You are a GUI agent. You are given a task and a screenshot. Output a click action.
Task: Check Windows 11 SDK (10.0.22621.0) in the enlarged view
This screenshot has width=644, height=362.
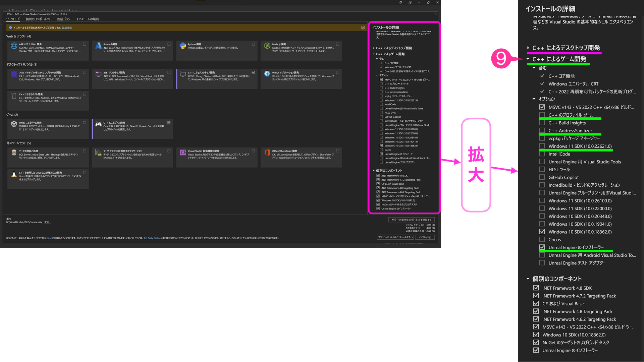pyautogui.click(x=542, y=146)
